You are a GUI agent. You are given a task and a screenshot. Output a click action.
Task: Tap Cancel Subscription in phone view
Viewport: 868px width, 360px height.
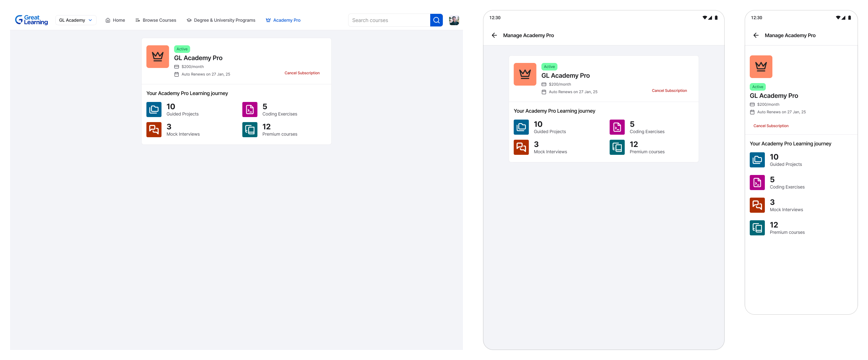pos(771,126)
